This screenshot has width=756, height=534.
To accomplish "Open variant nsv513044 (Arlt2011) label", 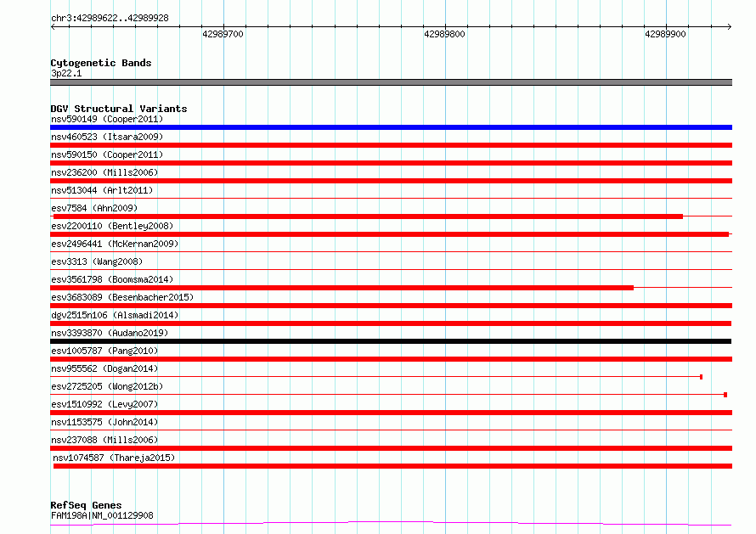I will click(102, 190).
